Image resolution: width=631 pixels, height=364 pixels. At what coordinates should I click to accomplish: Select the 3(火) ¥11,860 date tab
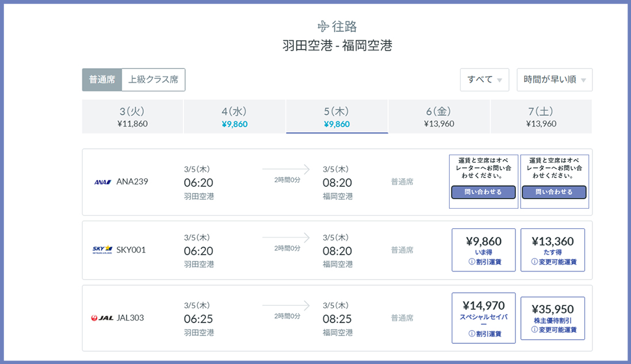132,117
